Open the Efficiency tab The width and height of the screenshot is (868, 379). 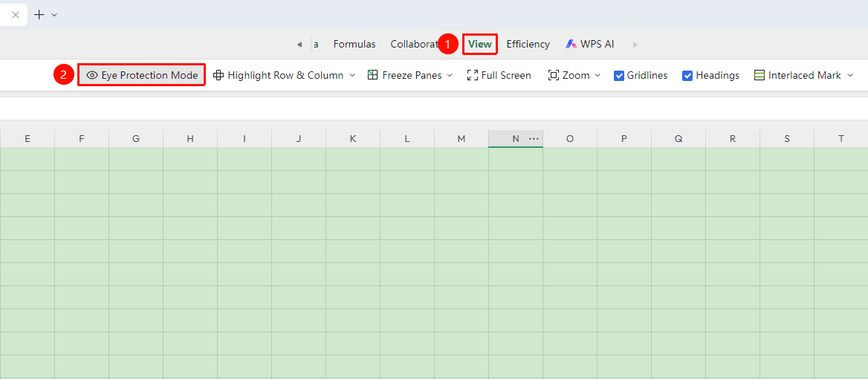pos(528,45)
